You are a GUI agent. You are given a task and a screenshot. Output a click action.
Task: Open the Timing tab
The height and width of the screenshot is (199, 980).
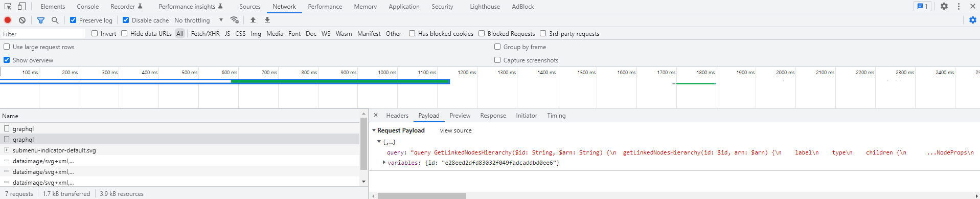556,116
